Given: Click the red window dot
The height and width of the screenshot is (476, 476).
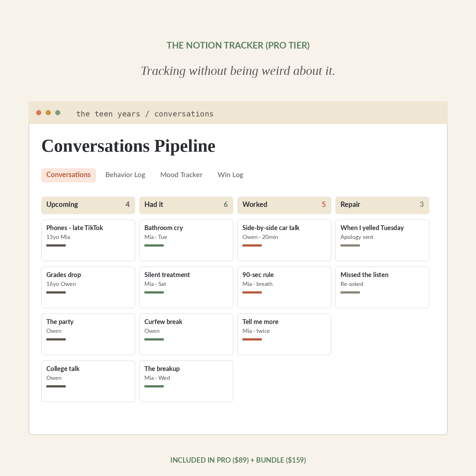Looking at the screenshot, I should click(39, 113).
